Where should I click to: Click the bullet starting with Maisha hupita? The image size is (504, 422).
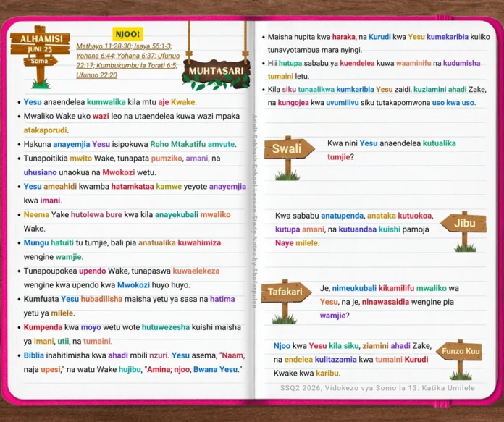[376, 43]
